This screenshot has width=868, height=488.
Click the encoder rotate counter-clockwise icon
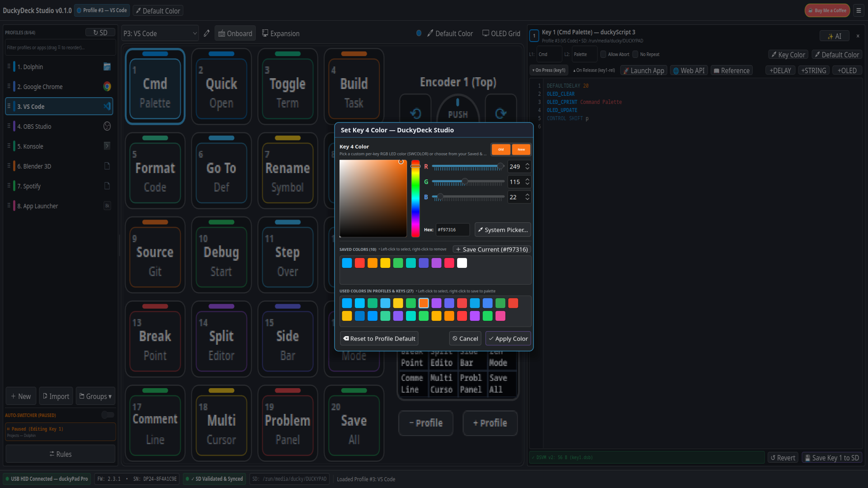[x=415, y=113]
